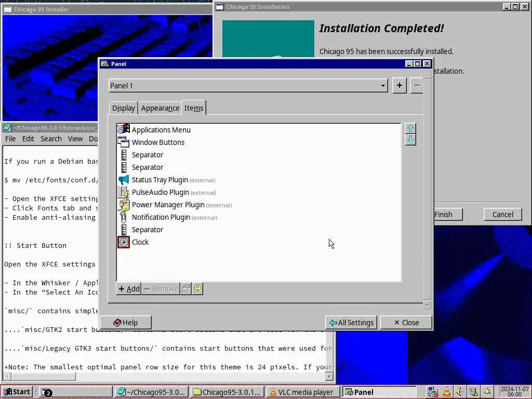Image resolution: width=532 pixels, height=399 pixels.
Task: Switch to Chicago95-3.0.1 folder taskbar button
Action: click(228, 392)
